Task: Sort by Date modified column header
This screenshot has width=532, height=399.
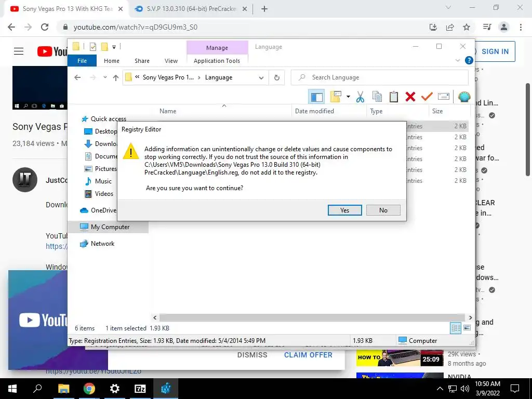Action: click(x=314, y=111)
